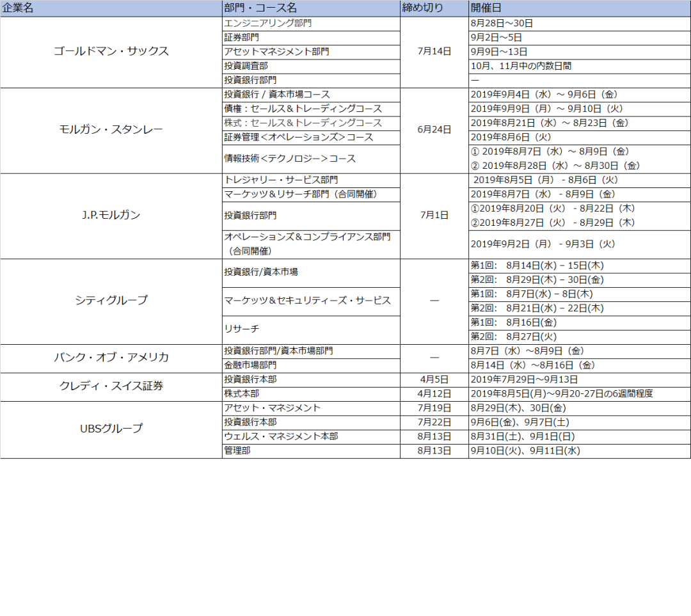Select the 10月、11月中の内数日間 cell
This screenshot has height=616, width=691.
[x=580, y=66]
